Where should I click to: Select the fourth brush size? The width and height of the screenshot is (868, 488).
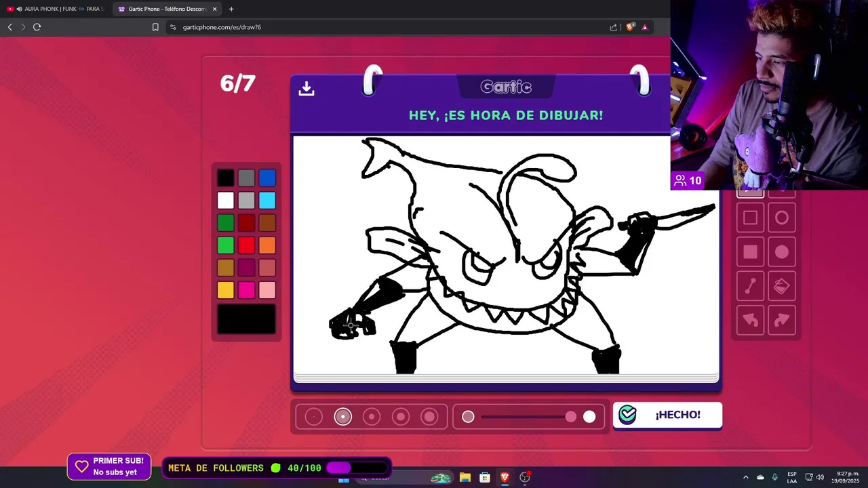coord(401,417)
